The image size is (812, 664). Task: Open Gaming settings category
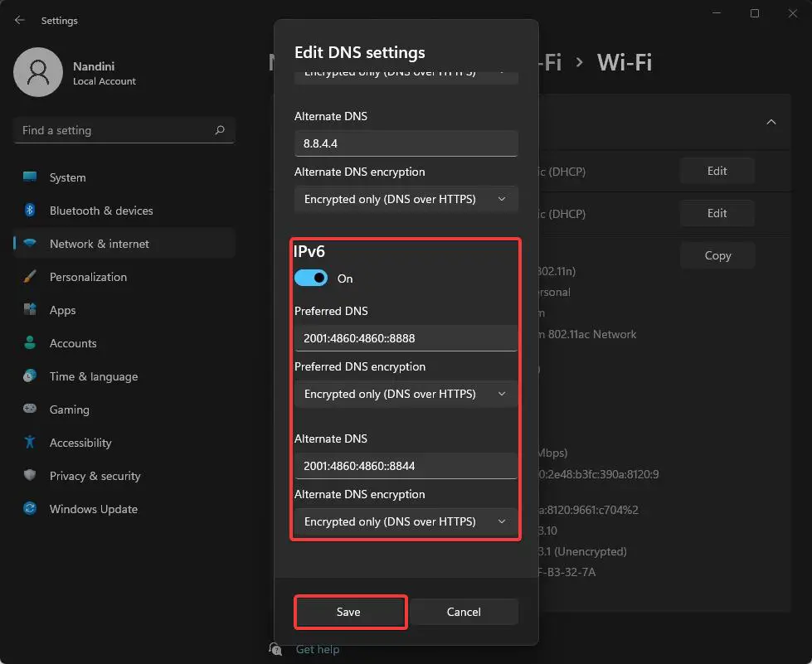coord(124,410)
